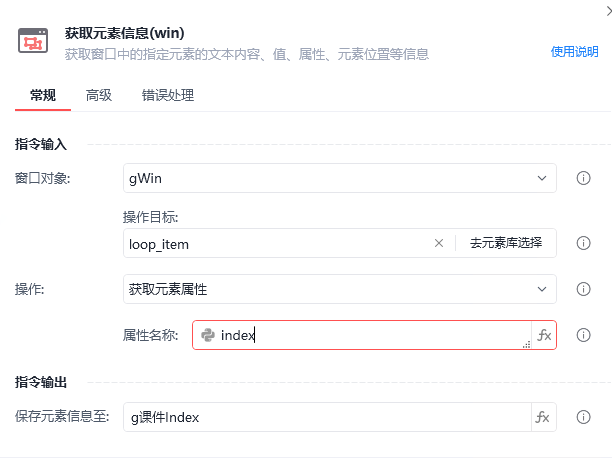Switch to the 常规 tab
The width and height of the screenshot is (612, 466).
coord(43,96)
